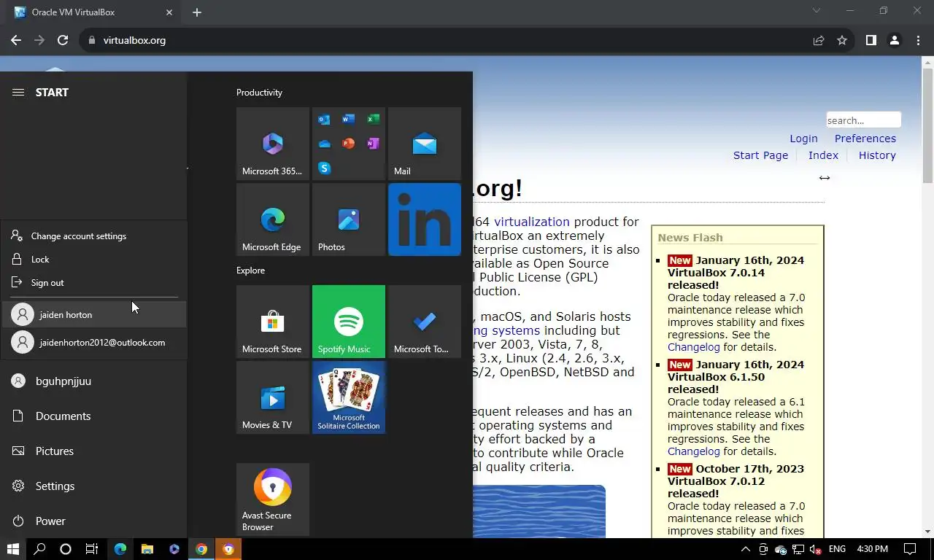Open Settings from Start sidebar
934x560 pixels.
(93, 486)
